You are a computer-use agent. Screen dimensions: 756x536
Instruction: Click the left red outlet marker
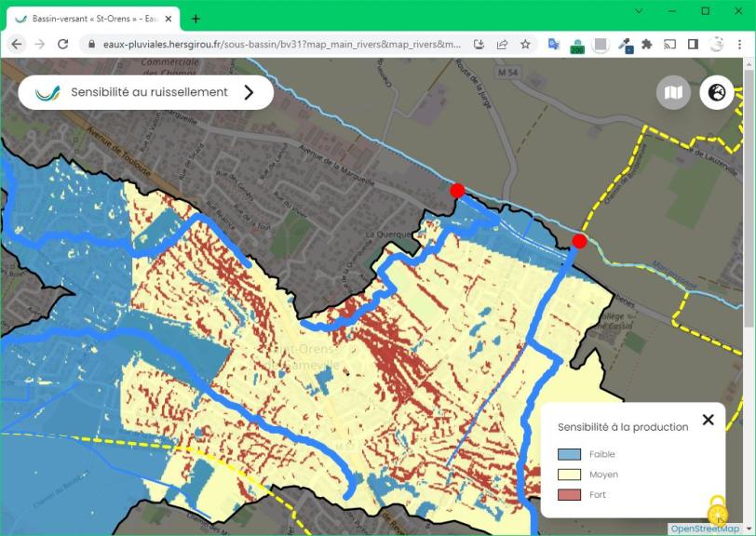click(457, 191)
